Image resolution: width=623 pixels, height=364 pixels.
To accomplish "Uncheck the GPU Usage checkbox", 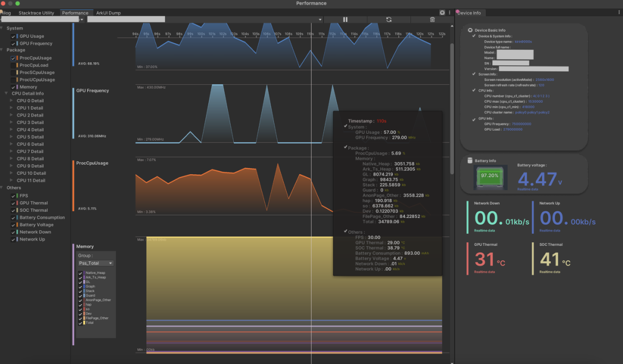I will coord(13,36).
